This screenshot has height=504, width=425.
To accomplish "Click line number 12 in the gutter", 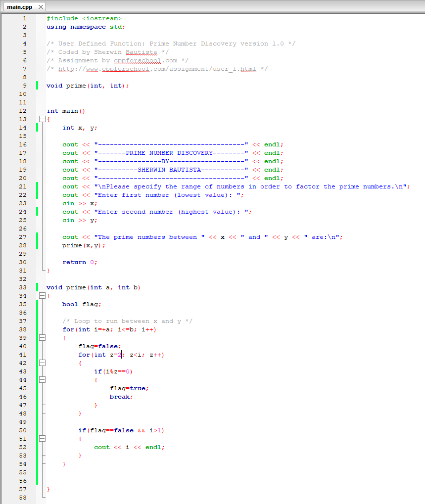I will [x=22, y=111].
